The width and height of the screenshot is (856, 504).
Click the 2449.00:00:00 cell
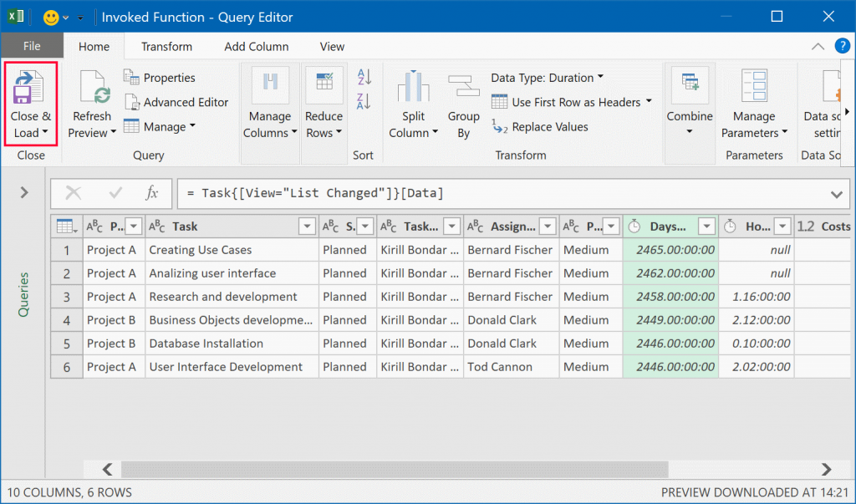coord(670,320)
